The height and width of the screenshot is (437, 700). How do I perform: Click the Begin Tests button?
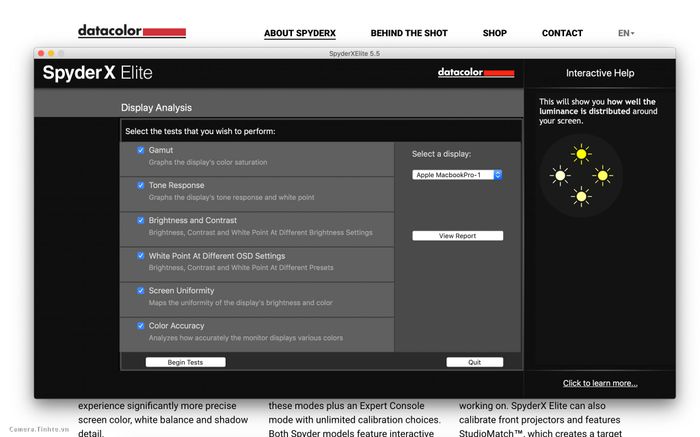[185, 362]
